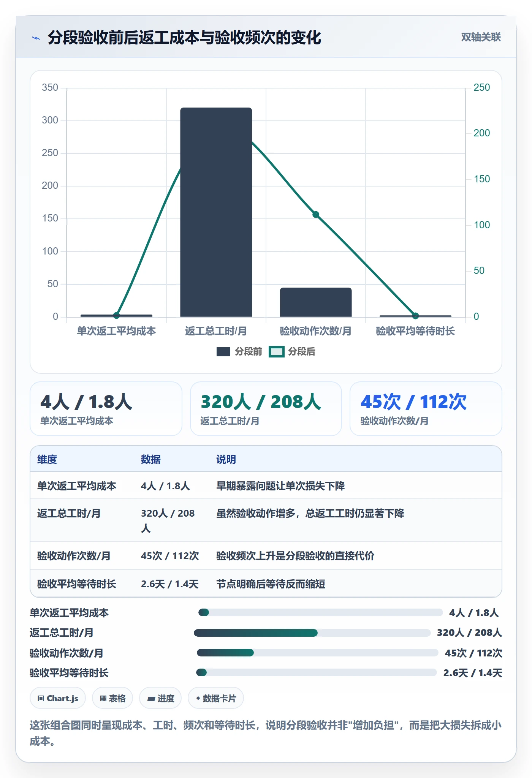532x778 pixels.
Task: Toggle the 分段前 legend item
Action: pos(239,351)
